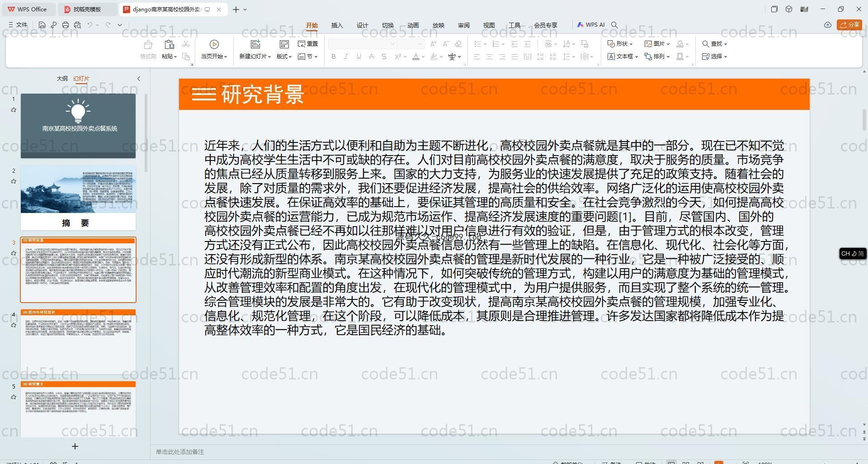868x464 pixels.
Task: Click the Redo arrow icon
Action: (108, 25)
